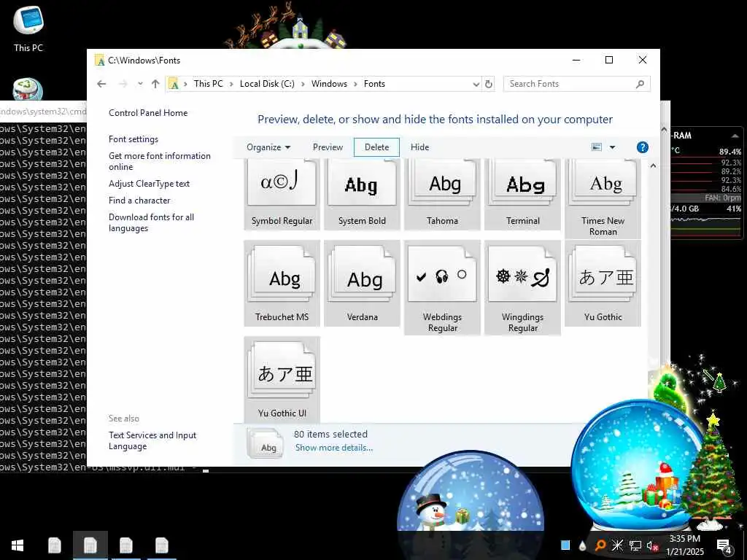Click the 80 items selected text
747x560 pixels.
point(330,435)
